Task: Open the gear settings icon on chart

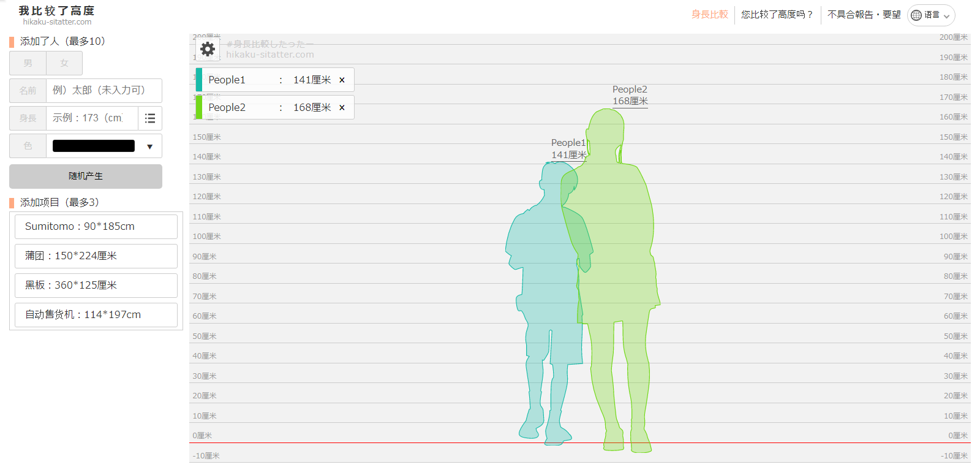Action: [x=208, y=49]
